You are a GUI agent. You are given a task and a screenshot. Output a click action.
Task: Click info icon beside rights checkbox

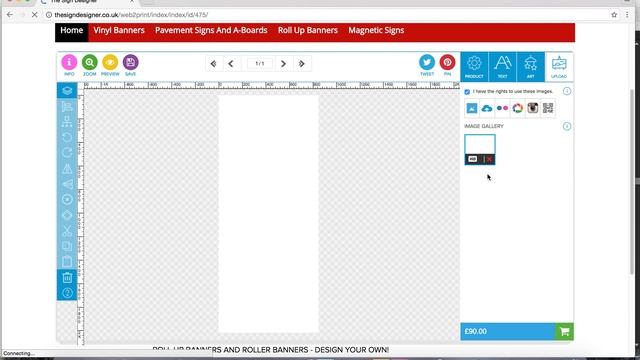tap(567, 91)
